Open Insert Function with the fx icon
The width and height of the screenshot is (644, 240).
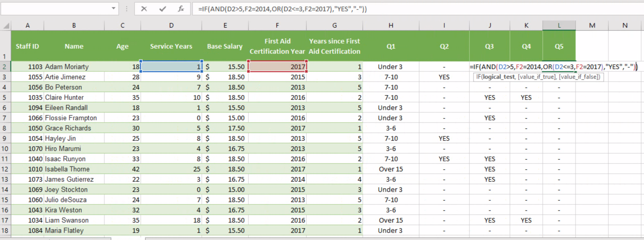click(x=181, y=9)
